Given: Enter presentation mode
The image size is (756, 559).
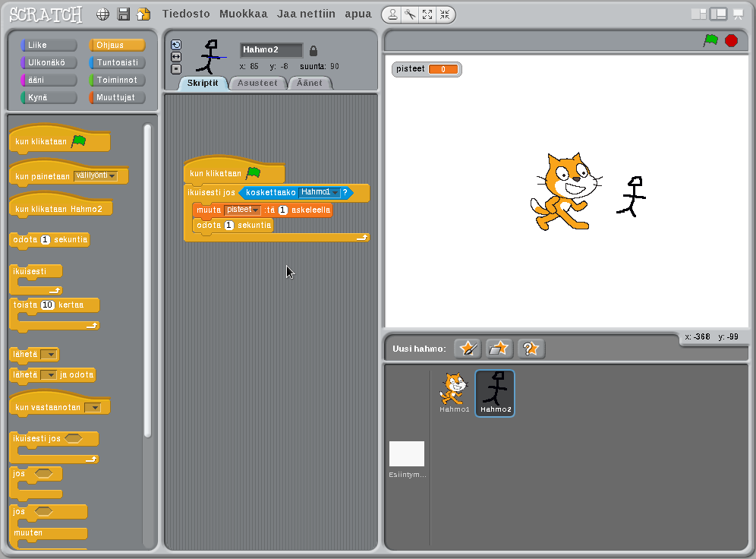Looking at the screenshot, I should (738, 14).
